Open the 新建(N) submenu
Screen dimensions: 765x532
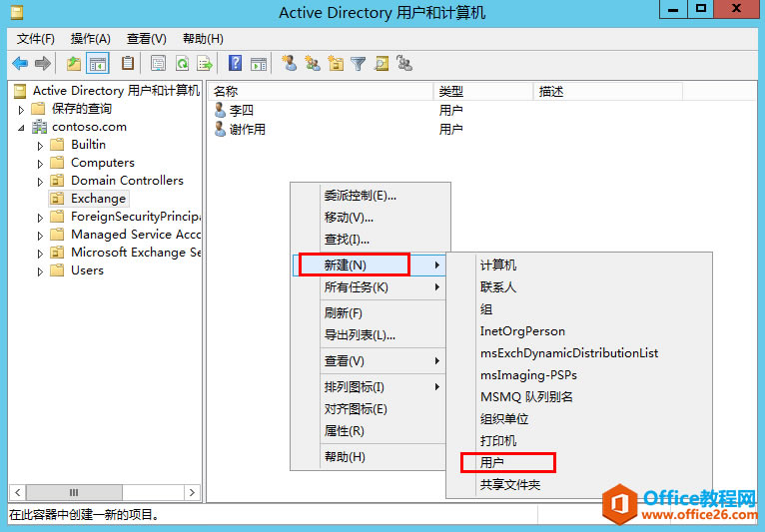pos(371,265)
